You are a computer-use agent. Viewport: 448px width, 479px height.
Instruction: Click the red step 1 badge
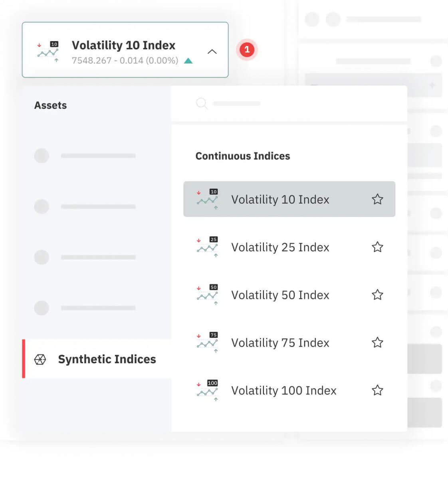pos(247,49)
